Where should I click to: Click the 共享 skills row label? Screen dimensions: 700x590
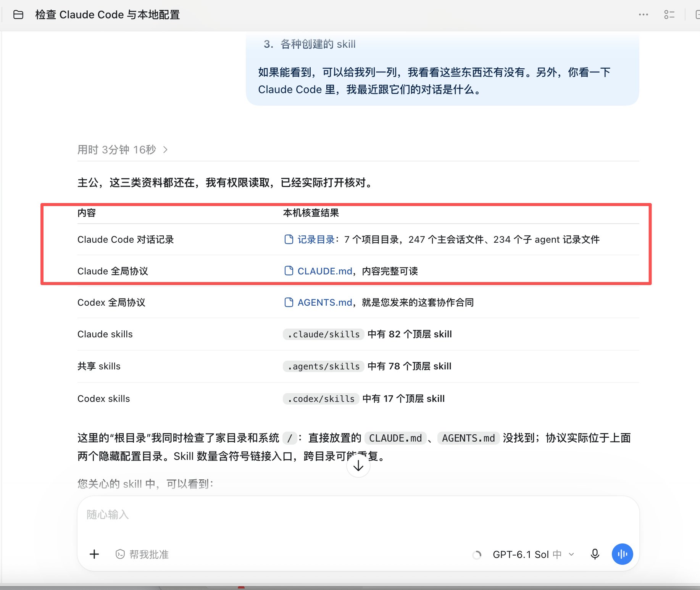tap(99, 366)
